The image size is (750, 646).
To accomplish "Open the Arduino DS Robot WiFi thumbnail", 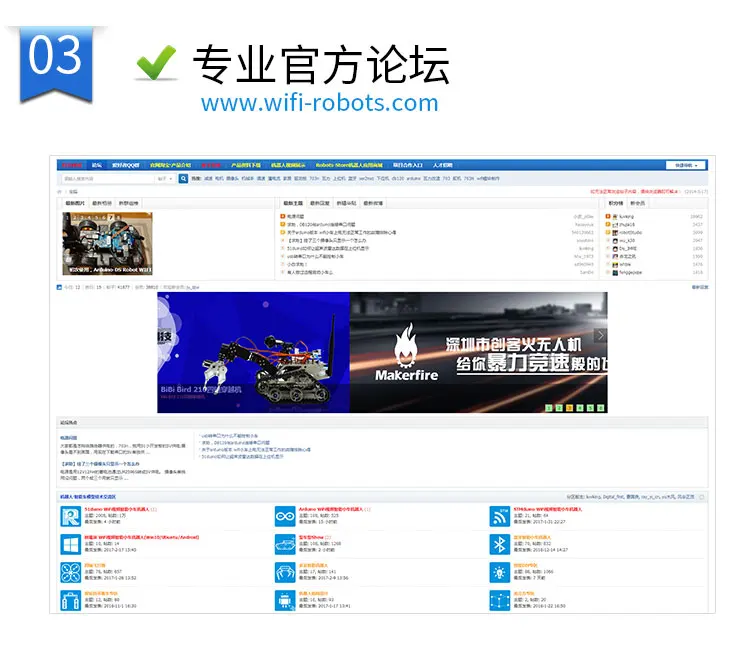I will [108, 243].
